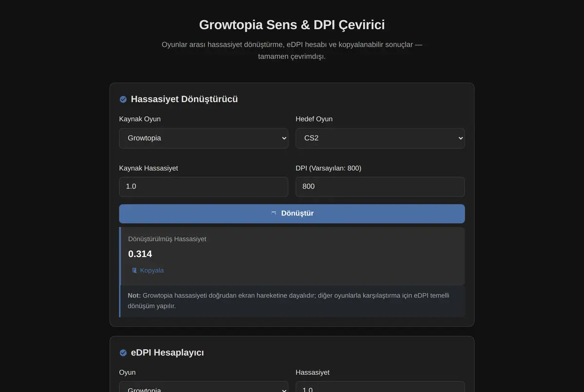This screenshot has width=584, height=392.
Task: Focus the Kaynak Hassasiyet input field
Action: 203,187
